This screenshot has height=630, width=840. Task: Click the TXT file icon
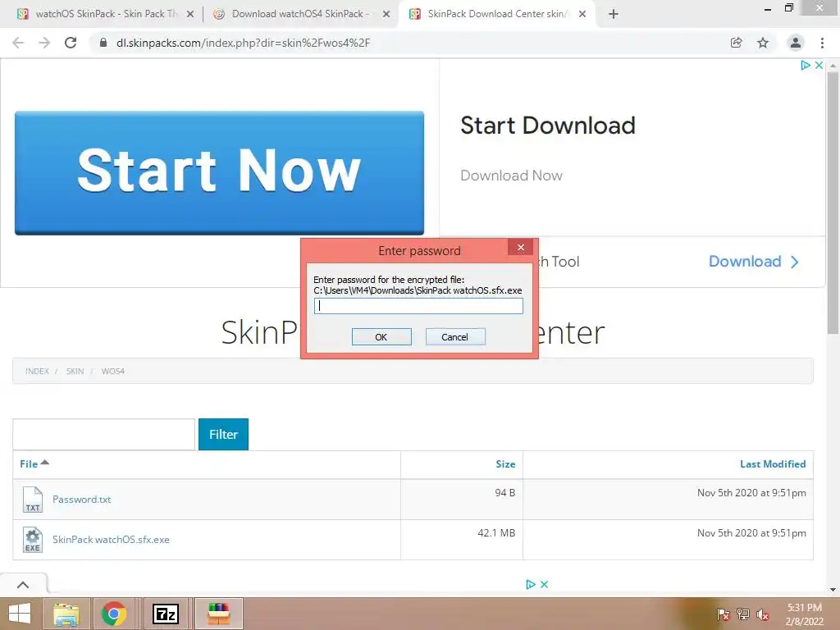tap(33, 500)
